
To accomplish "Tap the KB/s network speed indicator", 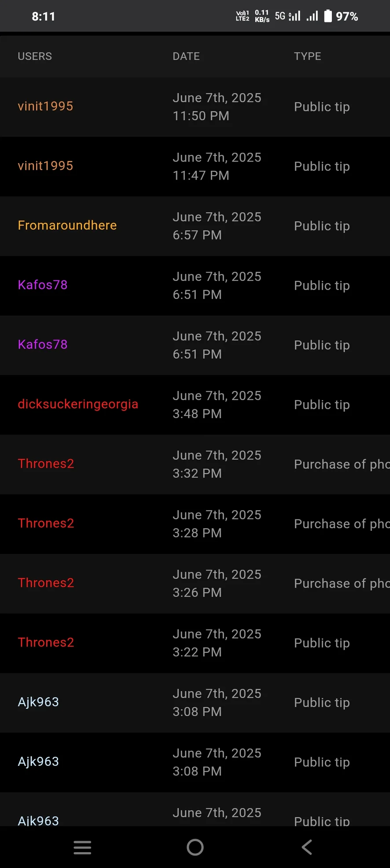I will [262, 16].
